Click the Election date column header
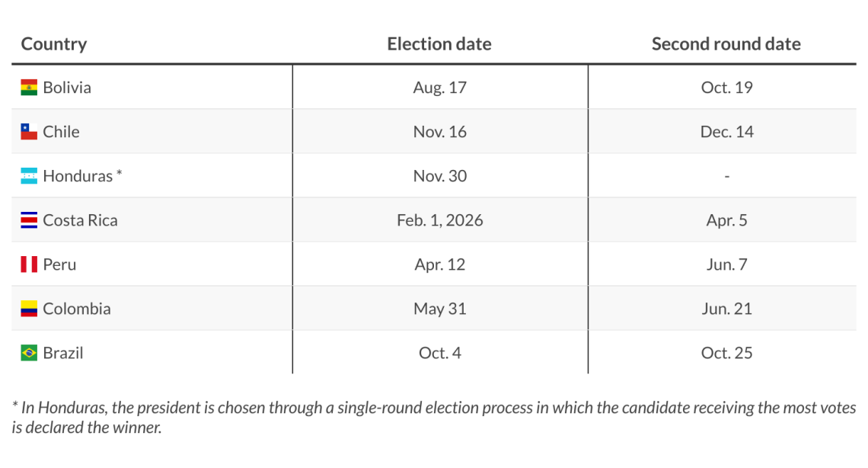 coord(439,43)
